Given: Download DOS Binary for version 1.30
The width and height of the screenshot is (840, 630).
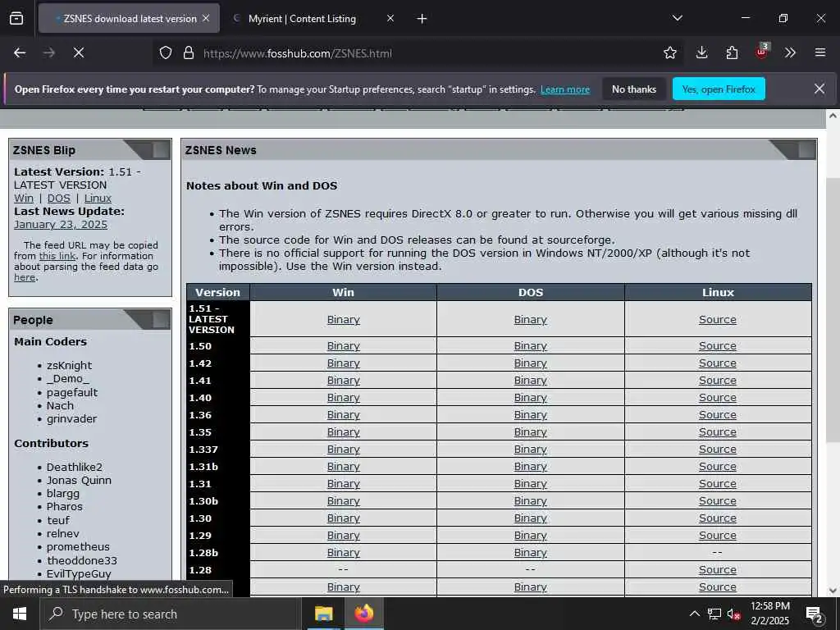Looking at the screenshot, I should [x=531, y=518].
